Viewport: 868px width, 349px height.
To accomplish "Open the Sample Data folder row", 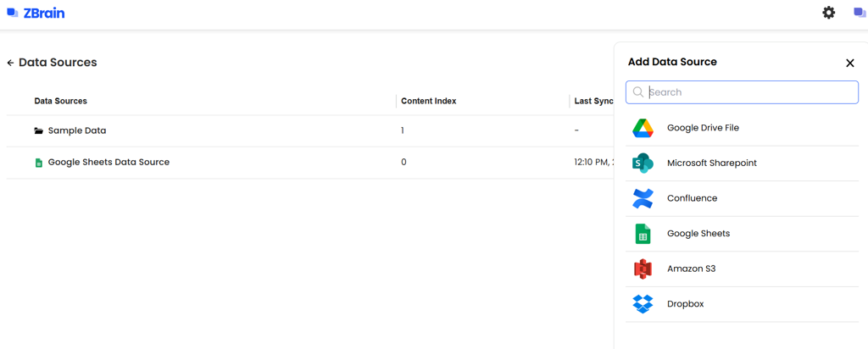I will pos(76,131).
